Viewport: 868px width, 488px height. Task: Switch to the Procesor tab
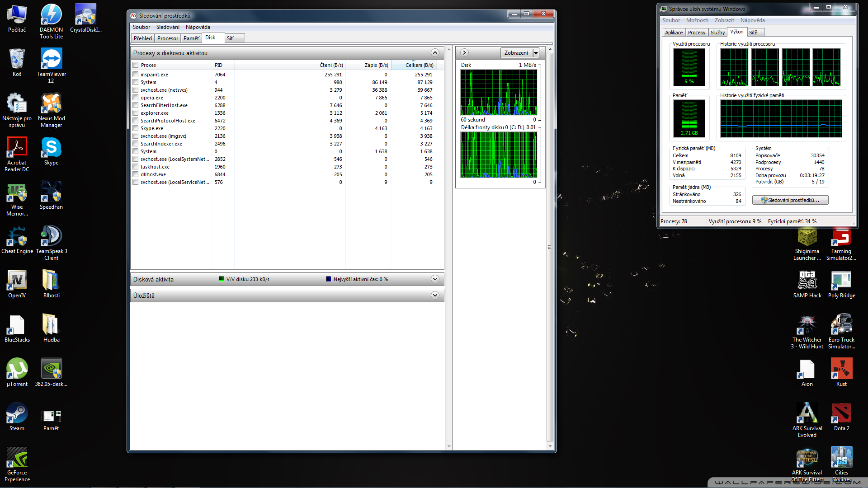167,38
